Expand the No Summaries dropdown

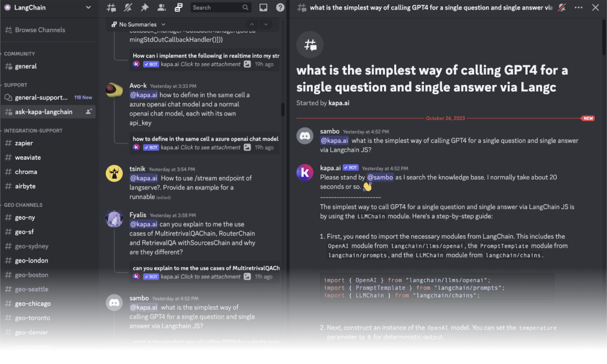(138, 24)
